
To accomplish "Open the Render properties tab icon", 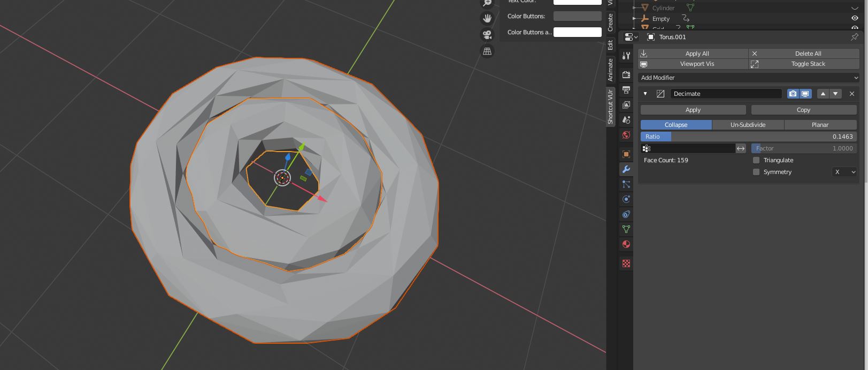I will (626, 74).
